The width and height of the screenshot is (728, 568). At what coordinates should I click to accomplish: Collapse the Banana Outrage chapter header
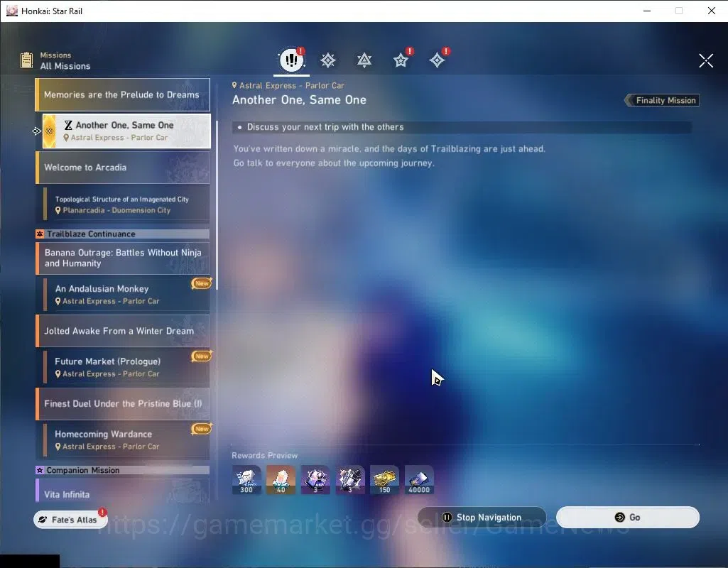(123, 258)
